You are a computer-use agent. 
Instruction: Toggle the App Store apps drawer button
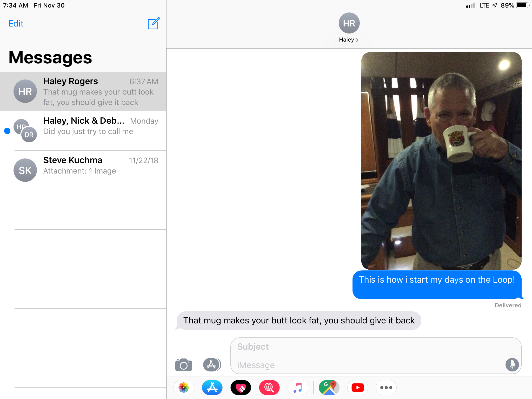tap(212, 364)
